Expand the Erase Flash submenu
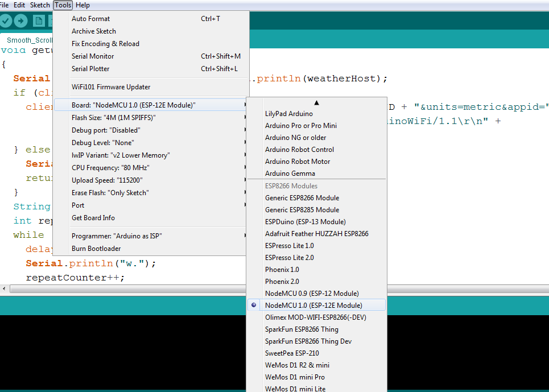Image resolution: width=549 pixels, height=392 pixels. tap(151, 193)
